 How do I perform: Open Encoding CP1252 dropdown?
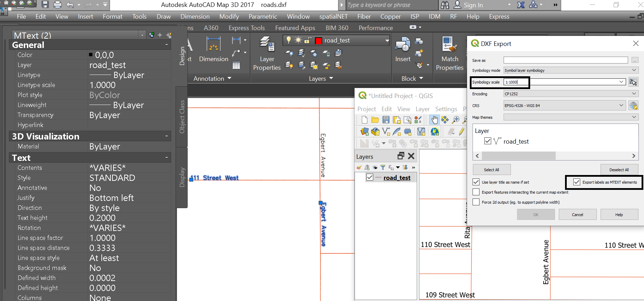571,94
